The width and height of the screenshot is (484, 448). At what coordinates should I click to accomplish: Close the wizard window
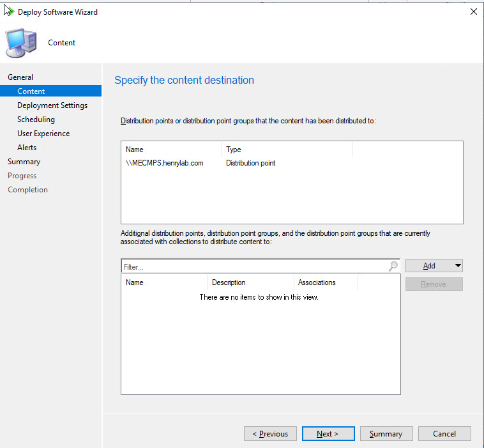[473, 12]
